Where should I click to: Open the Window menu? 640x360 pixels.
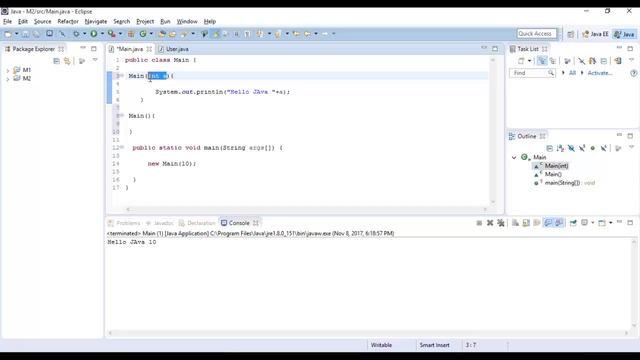187,22
